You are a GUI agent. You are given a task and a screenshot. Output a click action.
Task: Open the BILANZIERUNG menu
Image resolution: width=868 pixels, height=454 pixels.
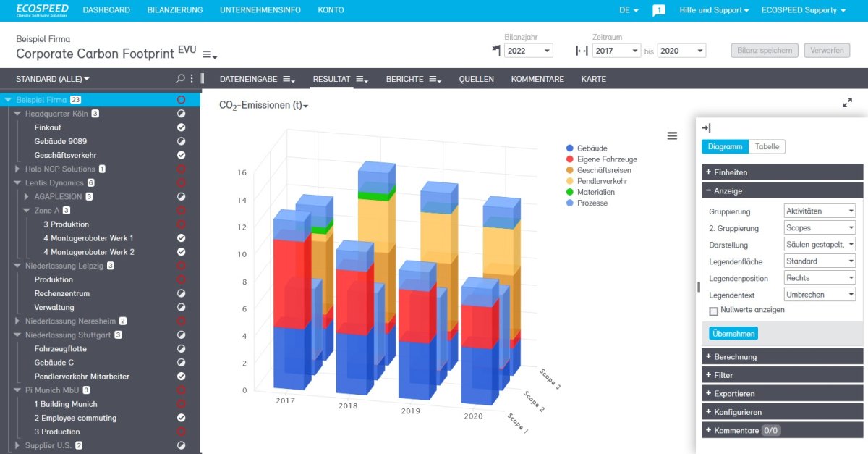click(175, 10)
